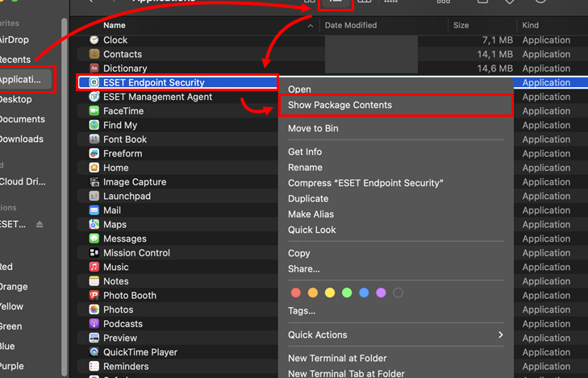This screenshot has width=588, height=378.
Task: Click the Clock app icon
Action: coord(94,40)
